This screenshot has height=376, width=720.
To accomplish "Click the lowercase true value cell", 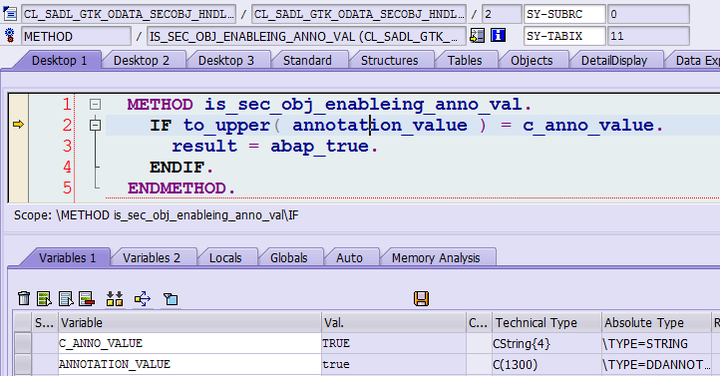I will click(393, 364).
